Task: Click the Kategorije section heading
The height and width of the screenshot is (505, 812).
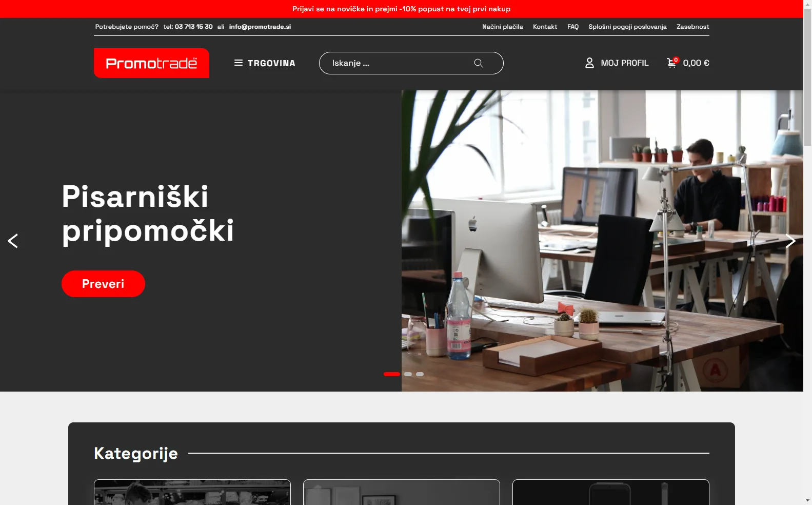Action: click(x=136, y=454)
